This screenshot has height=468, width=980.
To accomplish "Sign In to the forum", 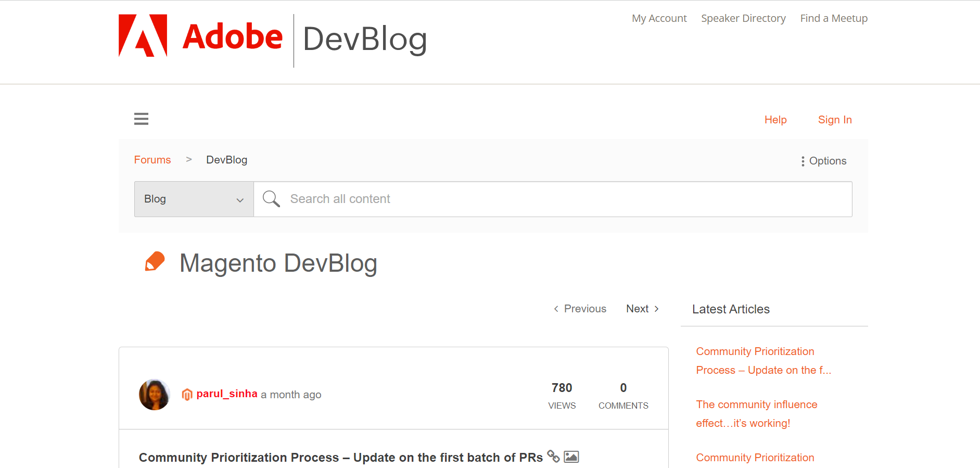I will (x=834, y=120).
